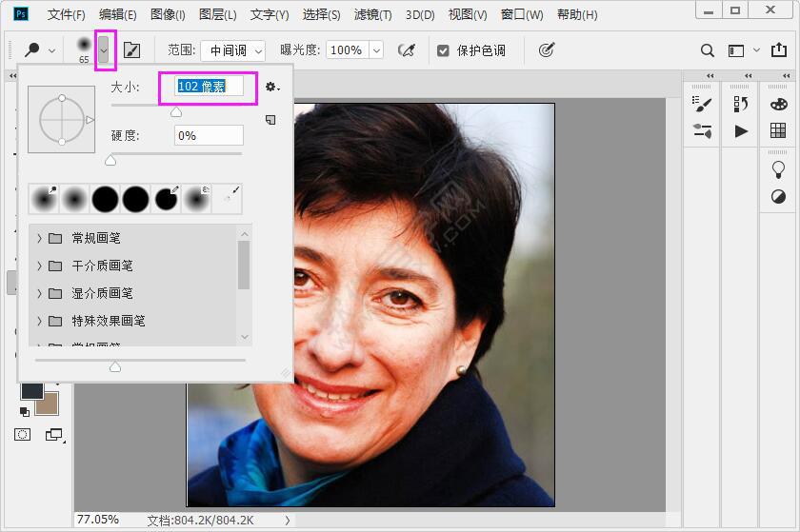Open the learn lightbulb panel icon
800x532 pixels.
(x=778, y=169)
